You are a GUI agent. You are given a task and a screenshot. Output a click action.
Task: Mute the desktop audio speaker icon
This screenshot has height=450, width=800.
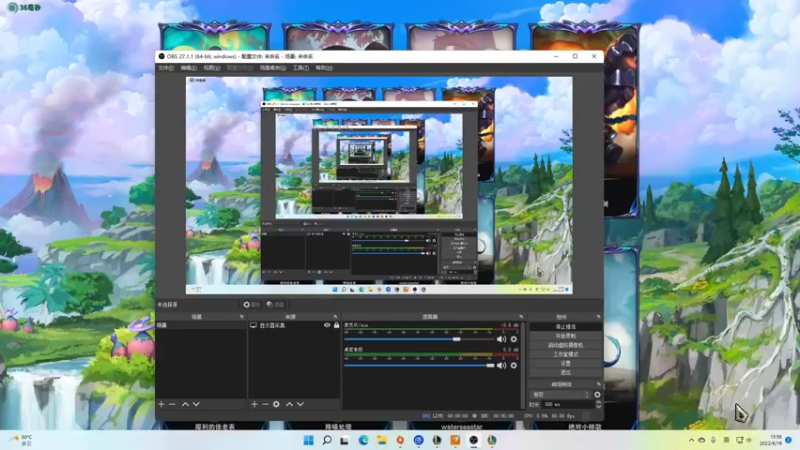(x=502, y=365)
